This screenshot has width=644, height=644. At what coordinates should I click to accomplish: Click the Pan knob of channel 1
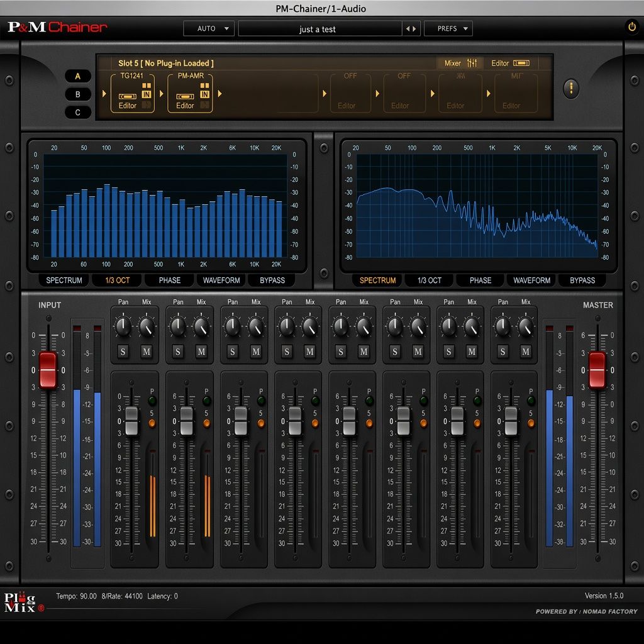[123, 326]
